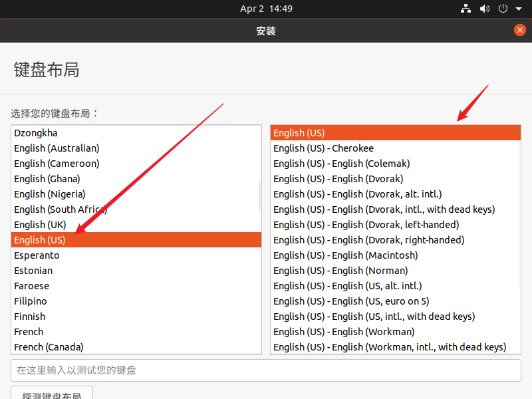
Task: Choose English (Dvorak) variant
Action: (396, 179)
